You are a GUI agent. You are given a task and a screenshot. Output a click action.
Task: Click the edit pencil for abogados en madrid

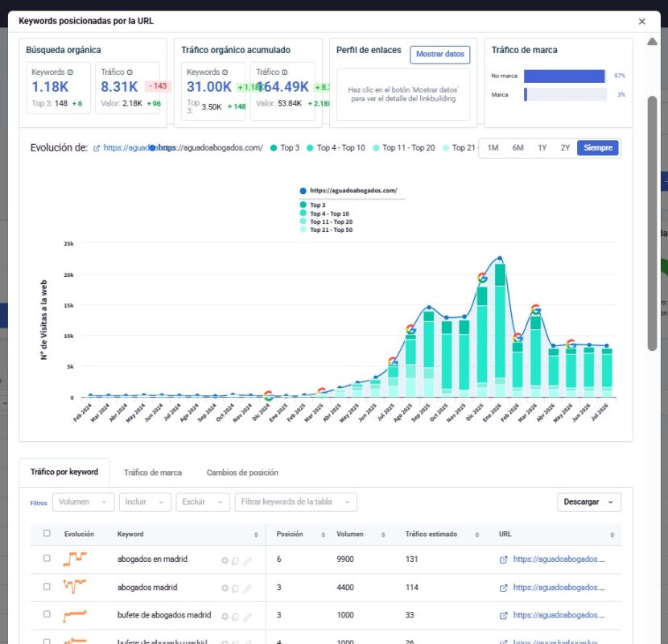[247, 561]
